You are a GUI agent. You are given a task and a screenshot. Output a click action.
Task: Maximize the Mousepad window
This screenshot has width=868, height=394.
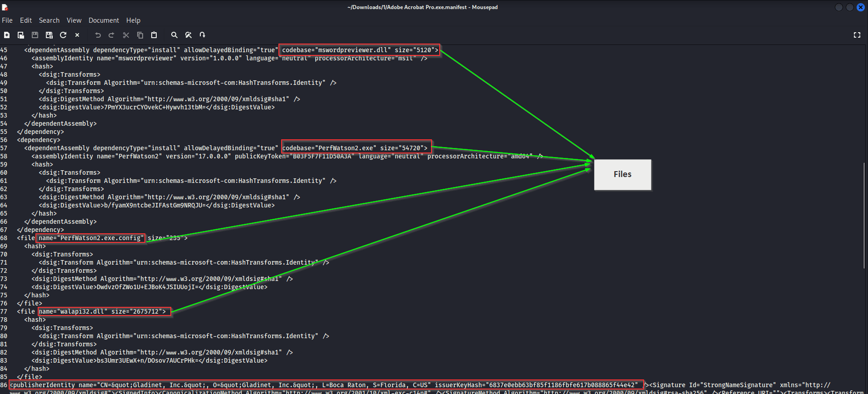tap(850, 7)
